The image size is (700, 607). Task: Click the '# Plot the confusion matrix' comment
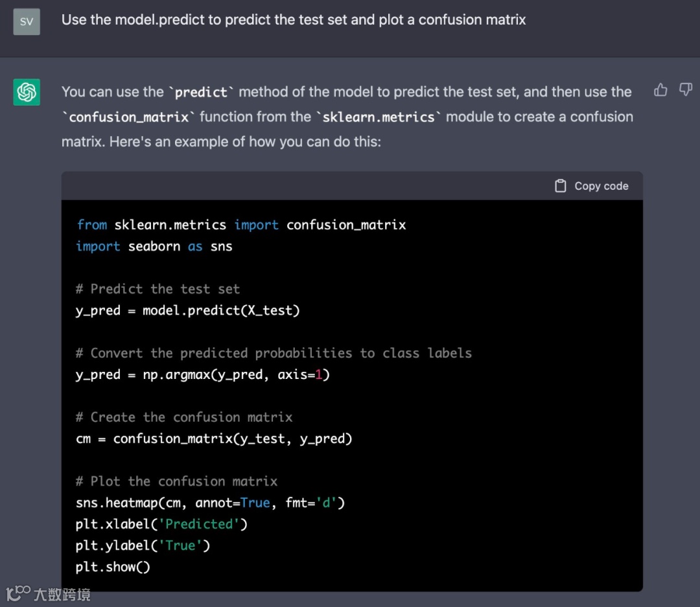coord(176,481)
